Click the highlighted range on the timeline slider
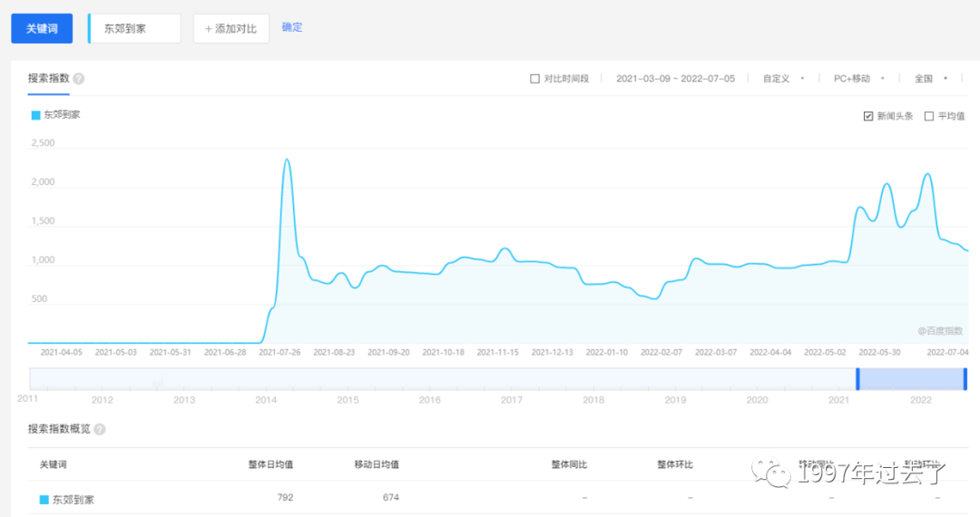Image resolution: width=980 pixels, height=517 pixels. point(911,379)
